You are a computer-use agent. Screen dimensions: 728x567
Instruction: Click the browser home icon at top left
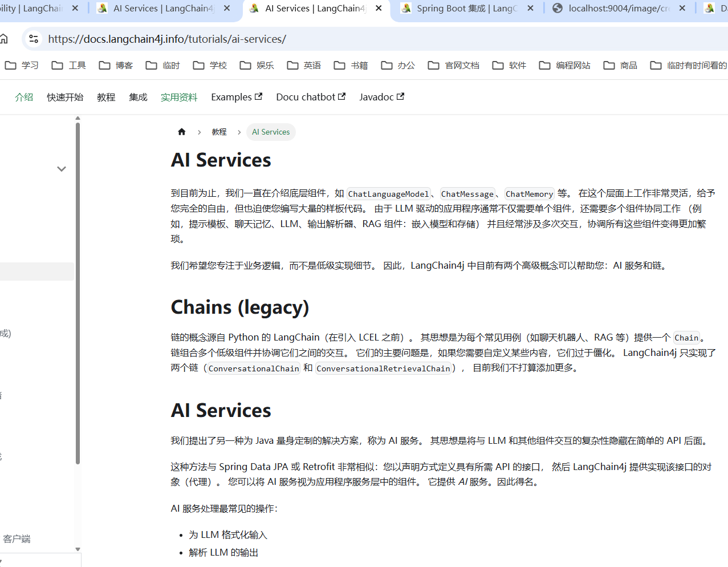pos(5,39)
